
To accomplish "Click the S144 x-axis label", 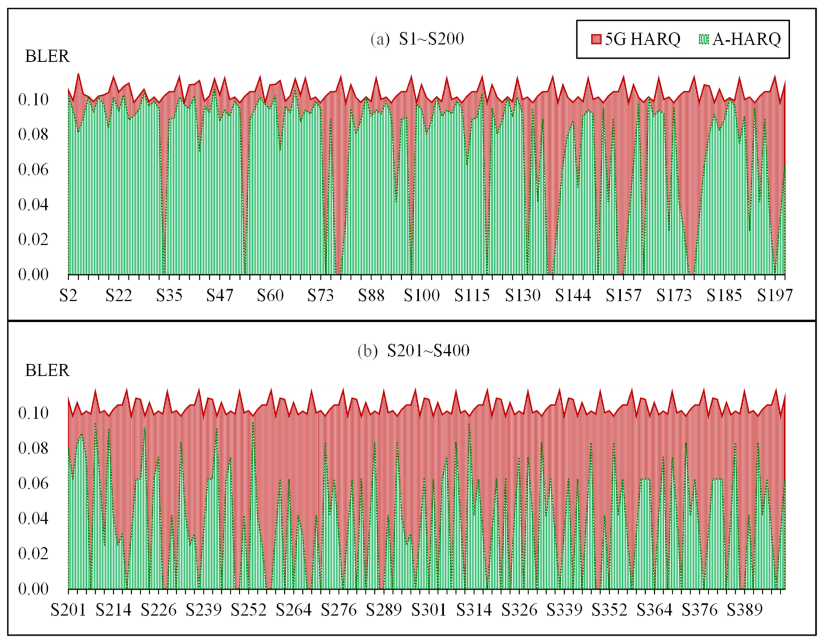I will tap(573, 295).
